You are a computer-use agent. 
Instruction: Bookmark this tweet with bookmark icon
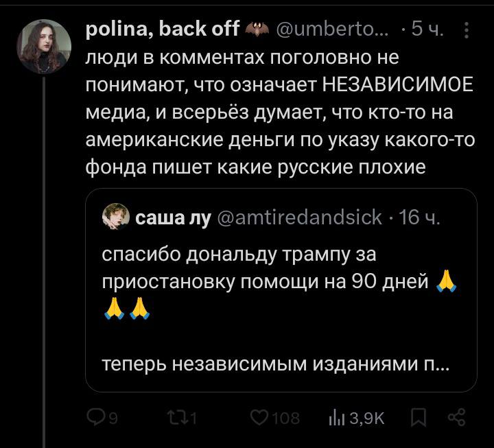click(418, 418)
